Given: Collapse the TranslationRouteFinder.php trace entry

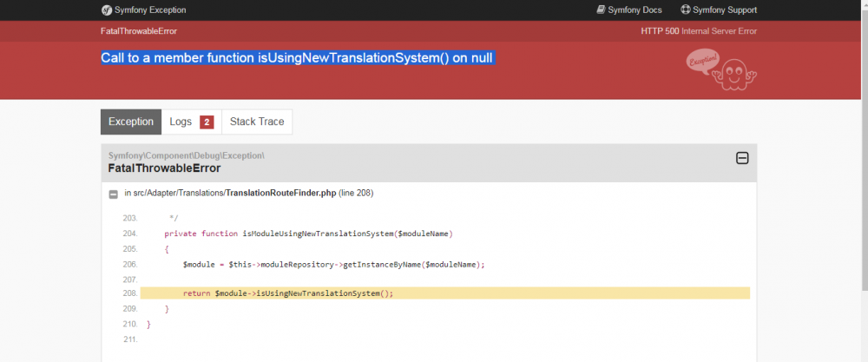Looking at the screenshot, I should [113, 194].
